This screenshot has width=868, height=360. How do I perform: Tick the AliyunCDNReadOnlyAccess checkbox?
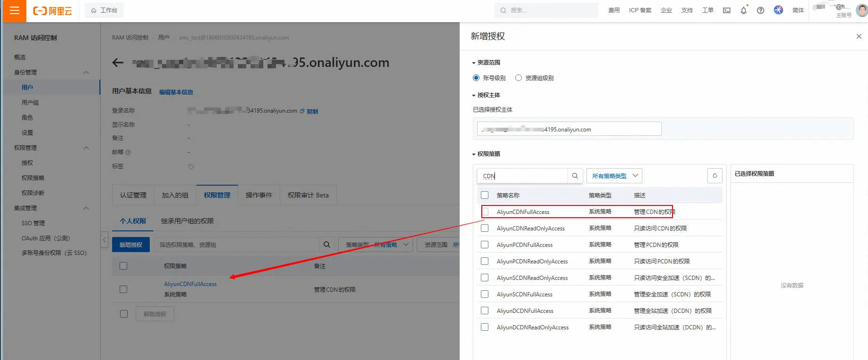(485, 229)
